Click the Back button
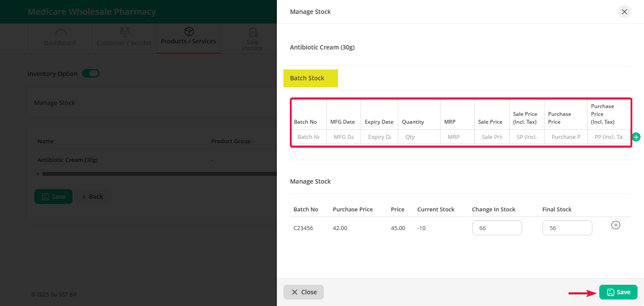Screen dimensions: 644x306 pyautogui.click(x=92, y=197)
